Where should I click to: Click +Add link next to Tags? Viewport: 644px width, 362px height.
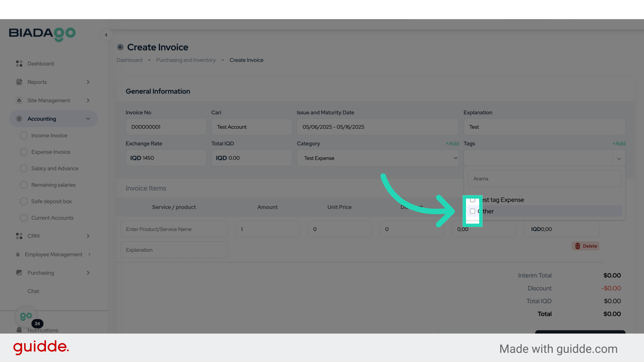pyautogui.click(x=619, y=143)
